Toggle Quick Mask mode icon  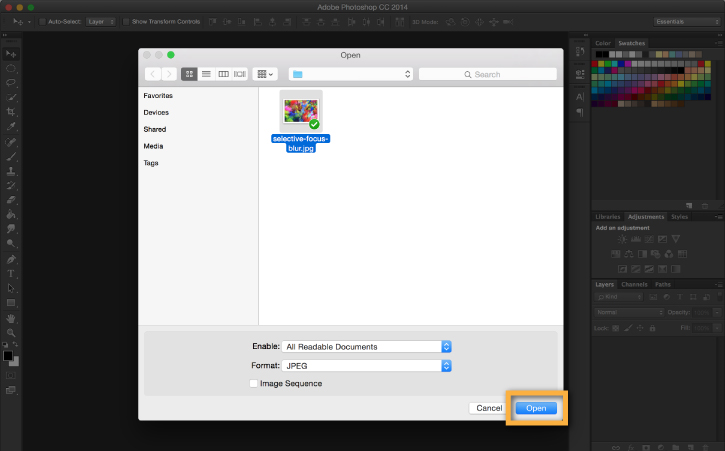click(11, 376)
